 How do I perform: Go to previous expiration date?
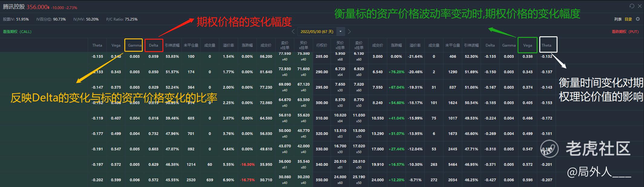tap(293, 31)
